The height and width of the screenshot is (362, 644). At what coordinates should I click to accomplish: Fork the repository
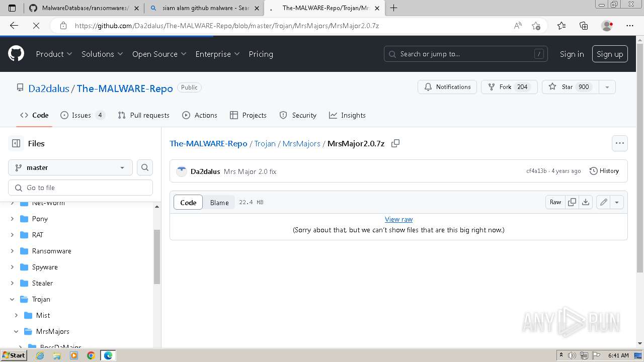509,87
